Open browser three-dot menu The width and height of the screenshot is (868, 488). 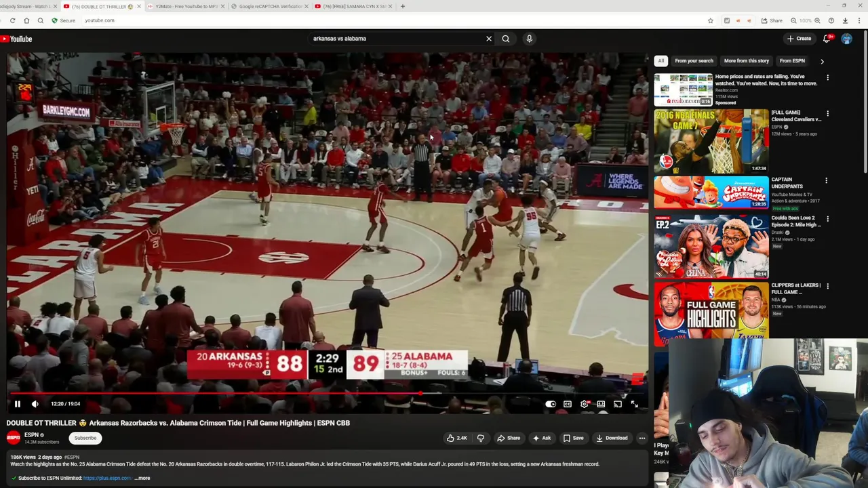pyautogui.click(x=859, y=20)
